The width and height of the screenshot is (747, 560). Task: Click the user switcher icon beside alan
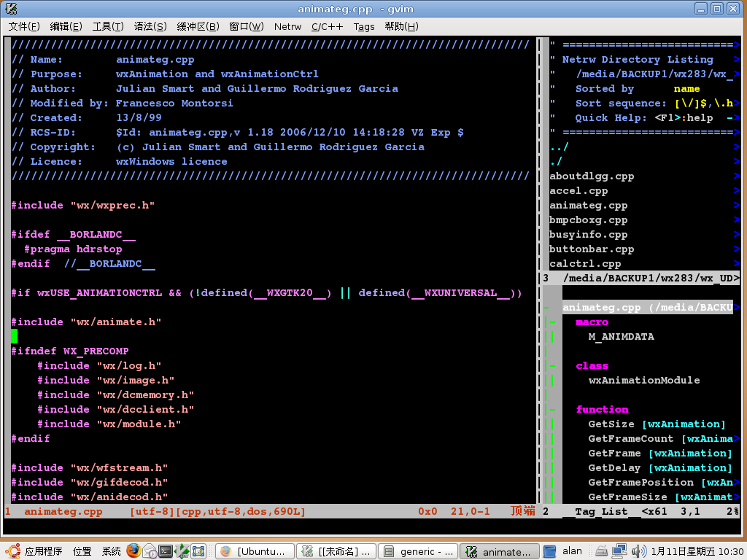click(550, 551)
